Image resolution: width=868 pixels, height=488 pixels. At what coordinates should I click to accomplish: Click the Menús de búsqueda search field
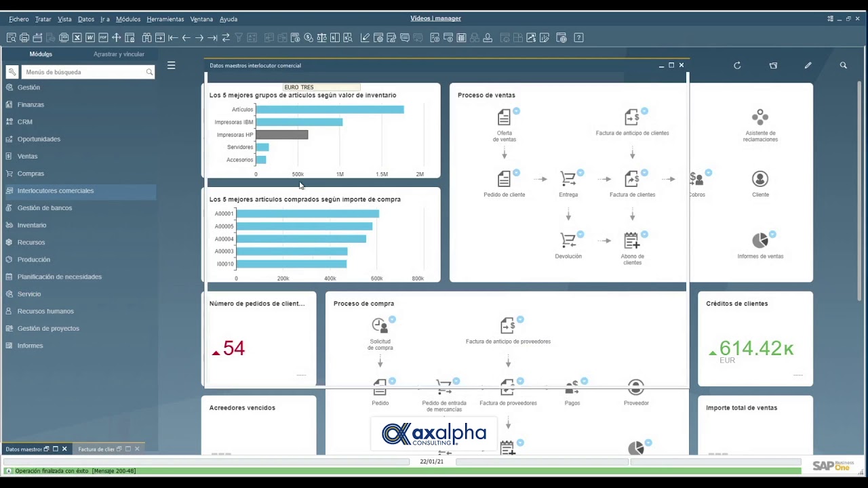pyautogui.click(x=87, y=72)
